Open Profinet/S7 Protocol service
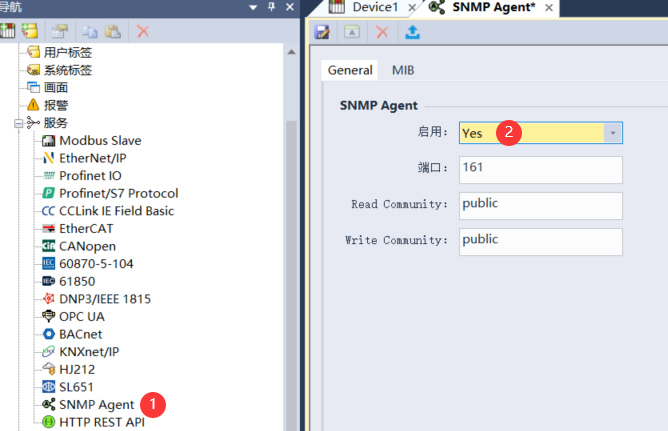Image resolution: width=668 pixels, height=431 pixels. tap(118, 193)
